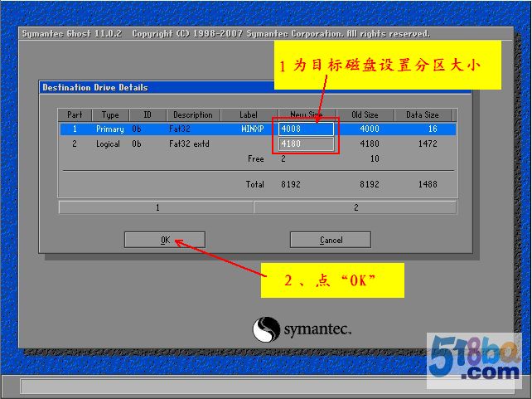Click the Old Size column header
532x399 pixels.
(365, 114)
